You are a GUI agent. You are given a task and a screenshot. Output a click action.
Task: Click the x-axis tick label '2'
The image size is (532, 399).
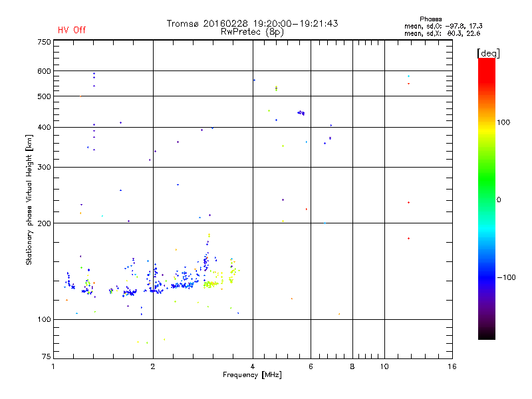pos(153,366)
